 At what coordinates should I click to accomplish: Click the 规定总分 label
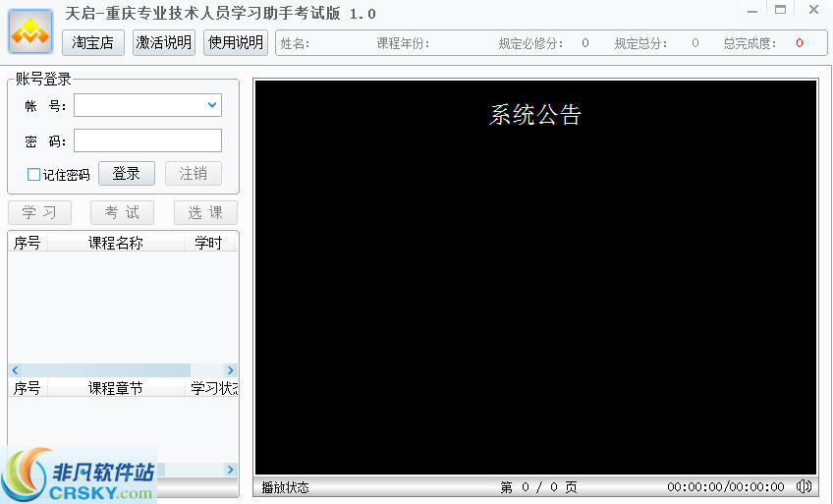point(640,43)
